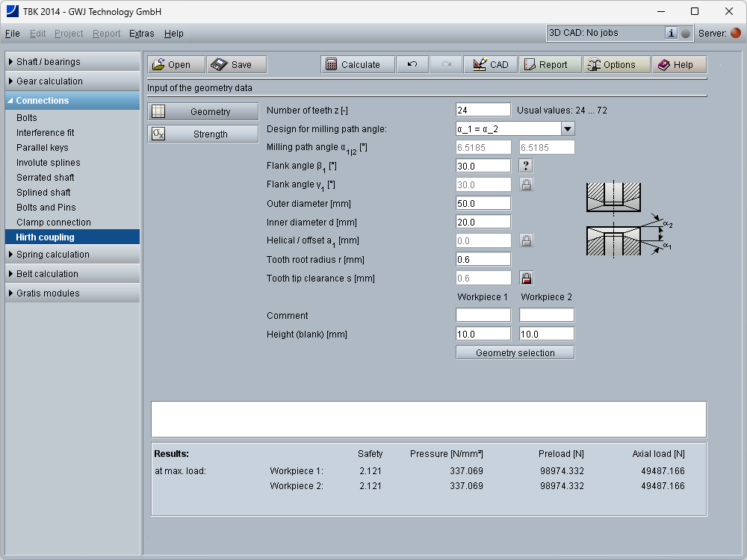Image resolution: width=747 pixels, height=560 pixels.
Task: Run Calculate from the toolbar
Action: click(356, 65)
